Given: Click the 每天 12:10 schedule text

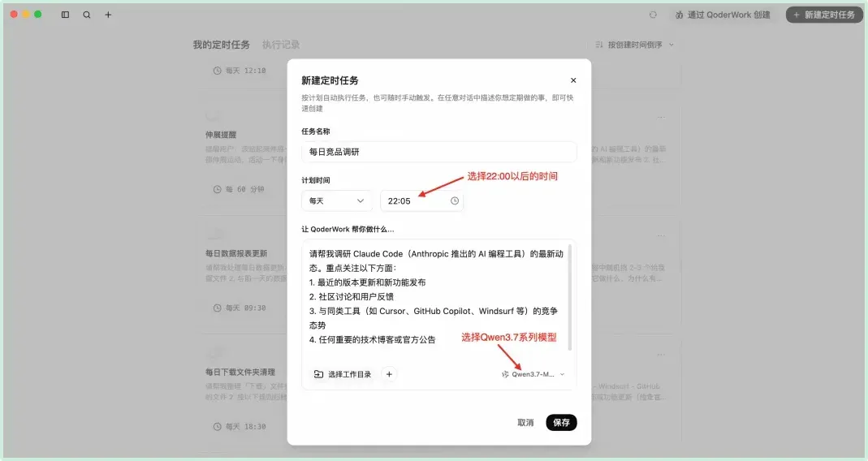Looking at the screenshot, I should pos(246,71).
